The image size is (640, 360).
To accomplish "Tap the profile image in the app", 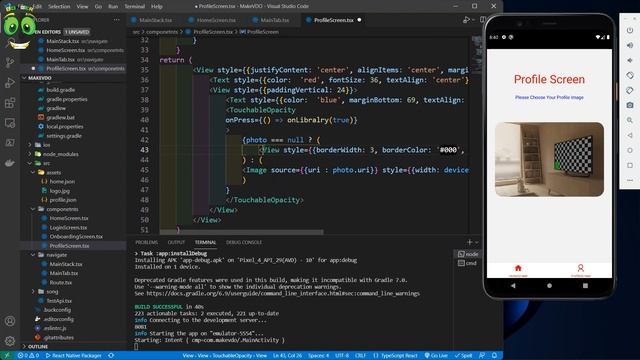I will coord(549,159).
